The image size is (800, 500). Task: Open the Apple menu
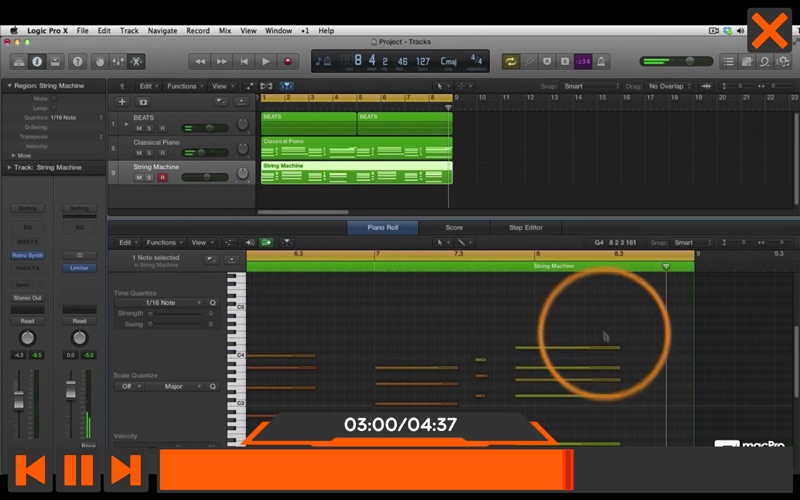pyautogui.click(x=14, y=31)
